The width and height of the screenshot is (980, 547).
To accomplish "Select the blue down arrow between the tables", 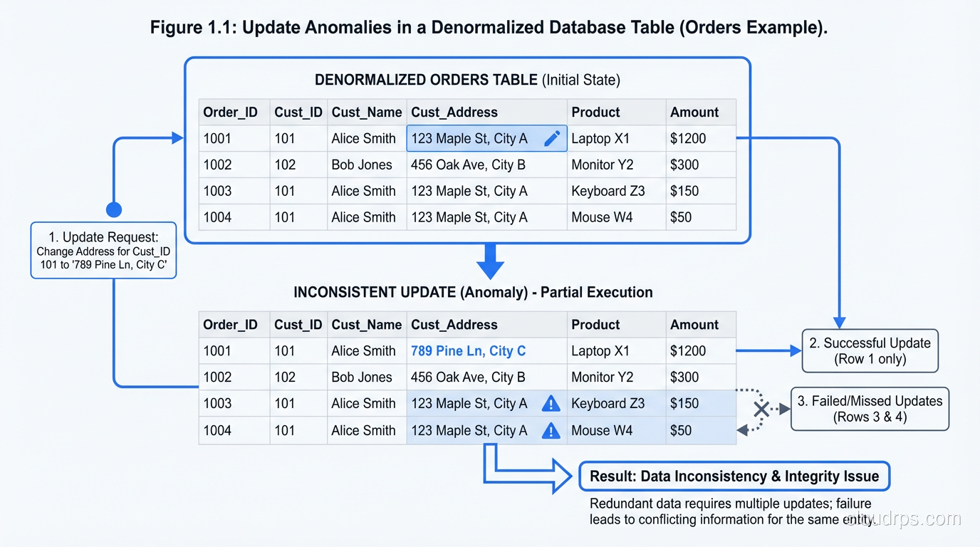I will tap(490, 264).
